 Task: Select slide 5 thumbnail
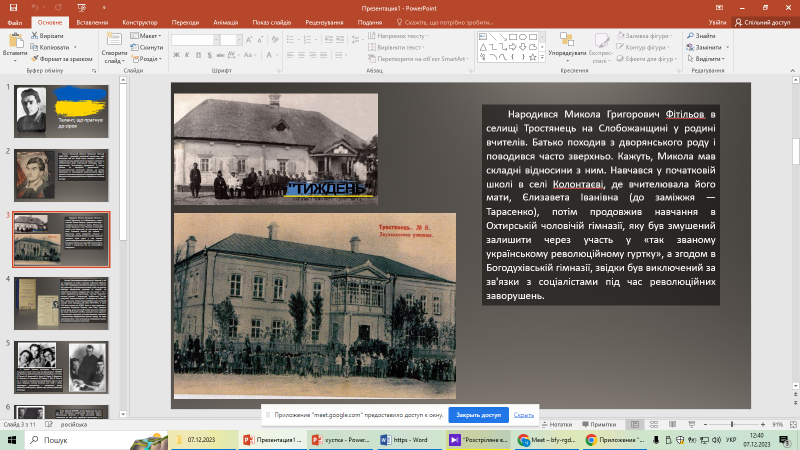click(x=61, y=367)
